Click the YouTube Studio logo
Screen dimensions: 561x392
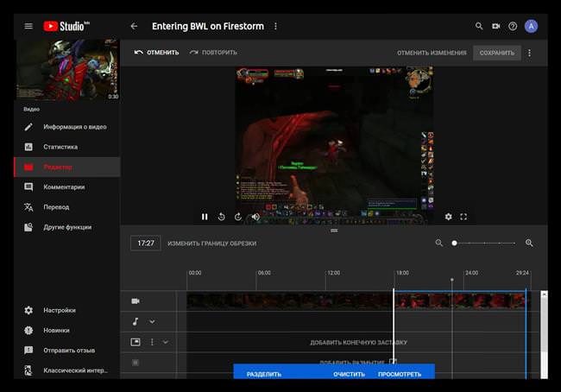pos(66,26)
